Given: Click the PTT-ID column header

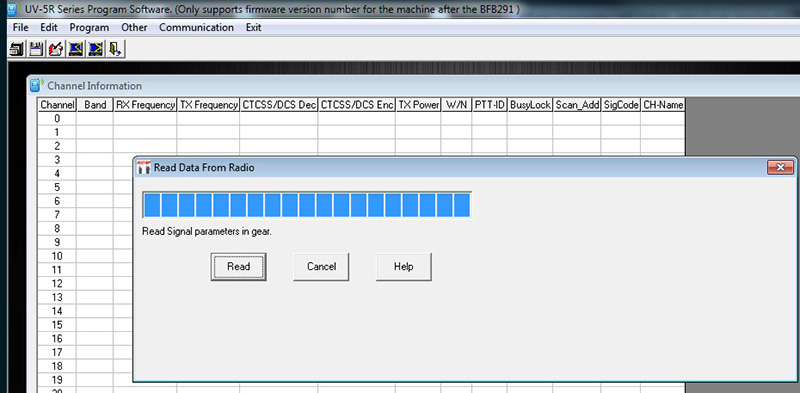Looking at the screenshot, I should pyautogui.click(x=490, y=105).
